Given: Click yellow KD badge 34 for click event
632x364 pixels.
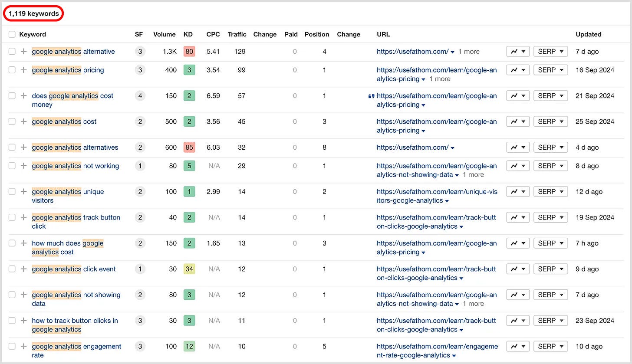Looking at the screenshot, I should [x=189, y=269].
